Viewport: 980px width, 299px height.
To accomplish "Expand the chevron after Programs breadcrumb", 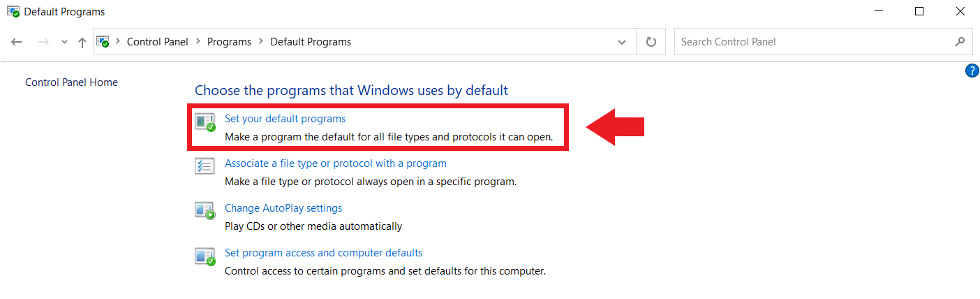I will pyautogui.click(x=260, y=42).
